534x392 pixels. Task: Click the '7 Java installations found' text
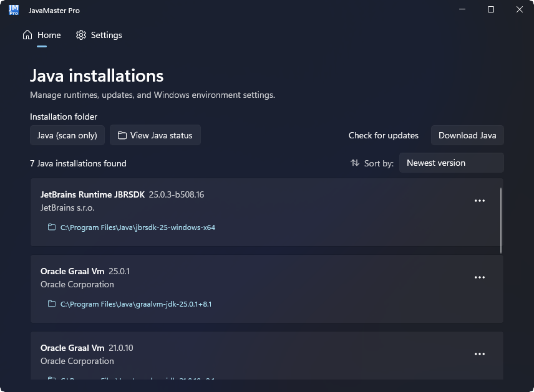(x=78, y=164)
